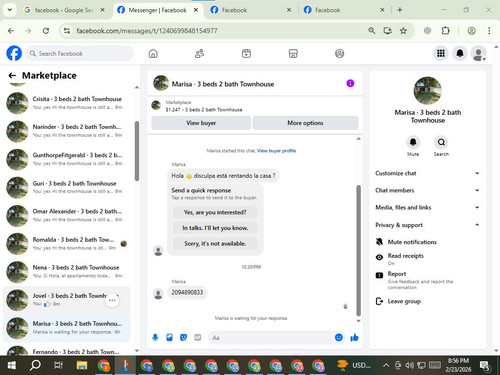Switch to the 'facebook - Google Search' tab
Screen dimensions: 500x375
click(63, 10)
